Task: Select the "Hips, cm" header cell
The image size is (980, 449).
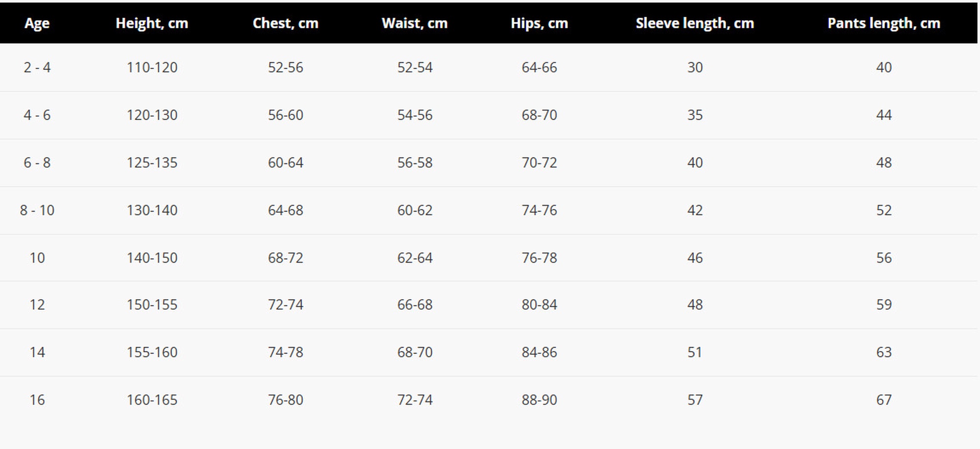Action: [x=539, y=23]
